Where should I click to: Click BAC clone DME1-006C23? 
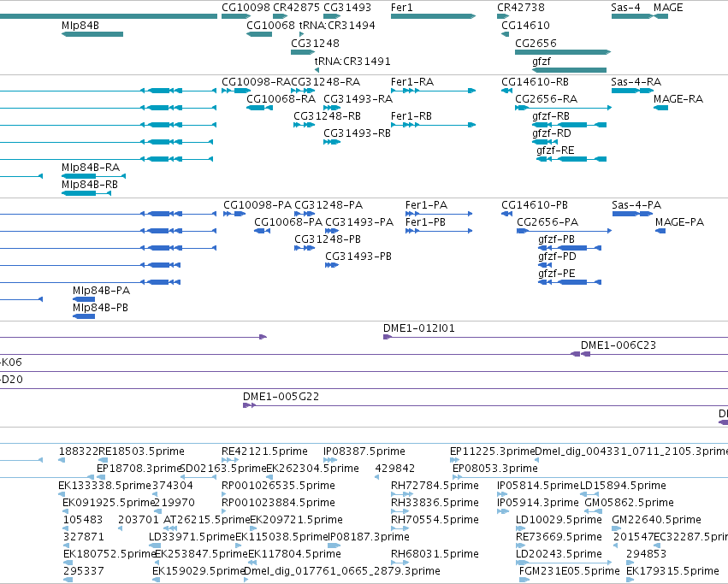(x=619, y=345)
